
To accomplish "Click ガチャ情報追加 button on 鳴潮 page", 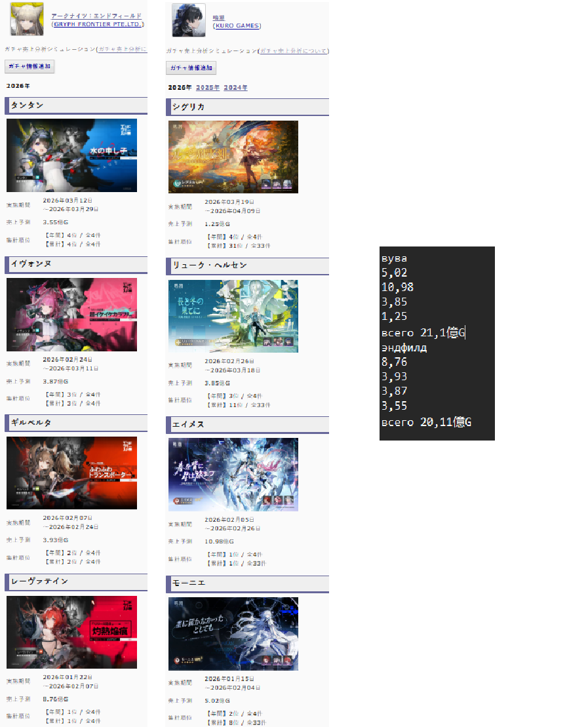I will point(191,68).
